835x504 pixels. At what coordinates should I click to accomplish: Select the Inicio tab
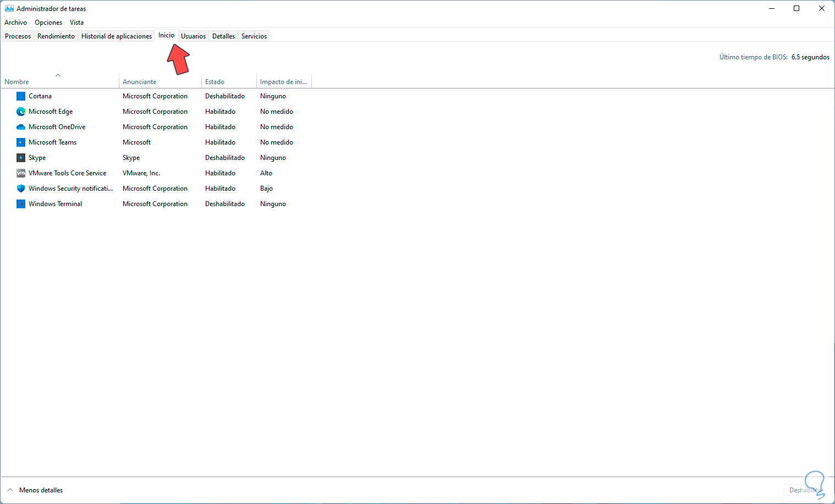(x=166, y=35)
